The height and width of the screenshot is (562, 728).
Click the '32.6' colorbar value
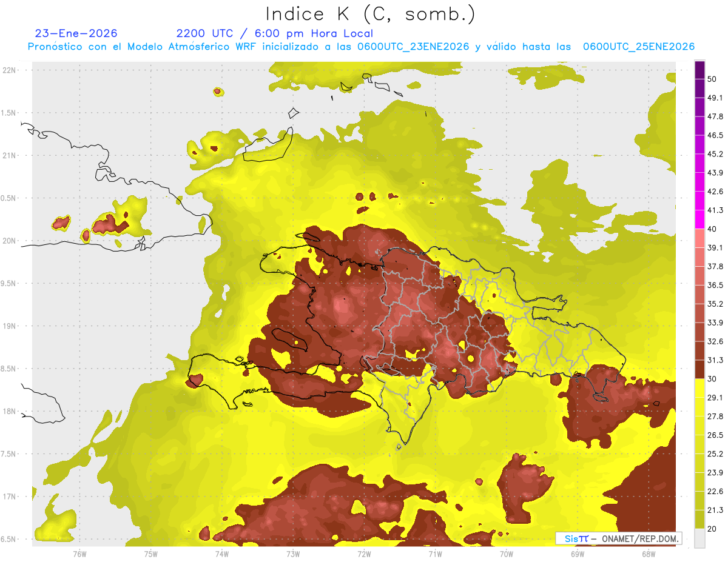[x=715, y=341]
